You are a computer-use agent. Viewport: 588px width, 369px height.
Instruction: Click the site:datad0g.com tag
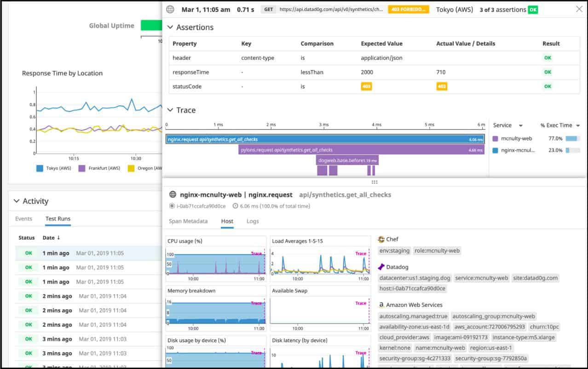(x=536, y=278)
